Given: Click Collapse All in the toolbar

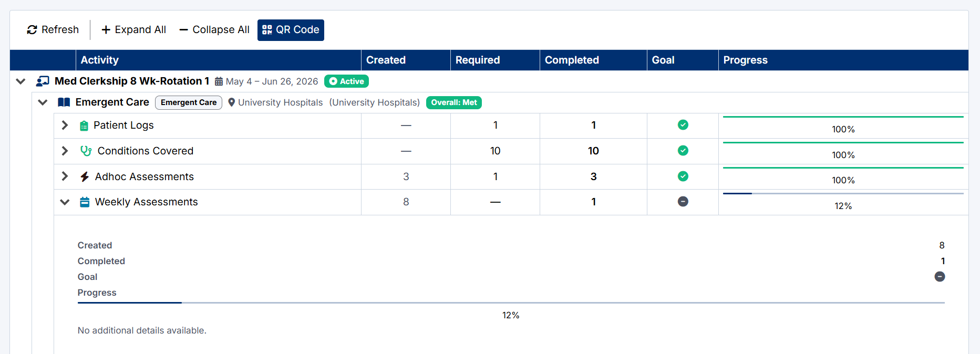Looking at the screenshot, I should pyautogui.click(x=214, y=30).
